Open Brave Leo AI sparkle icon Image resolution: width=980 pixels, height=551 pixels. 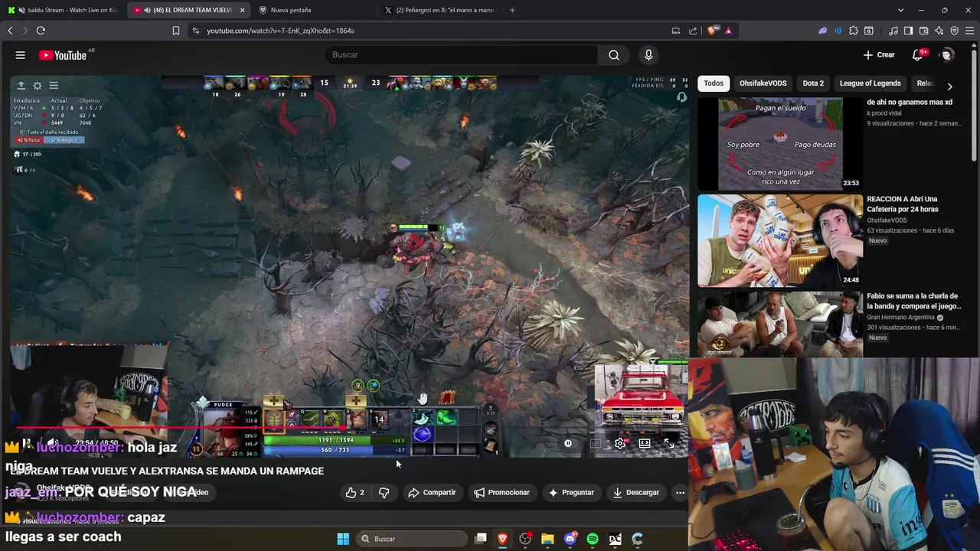pyautogui.click(x=939, y=31)
